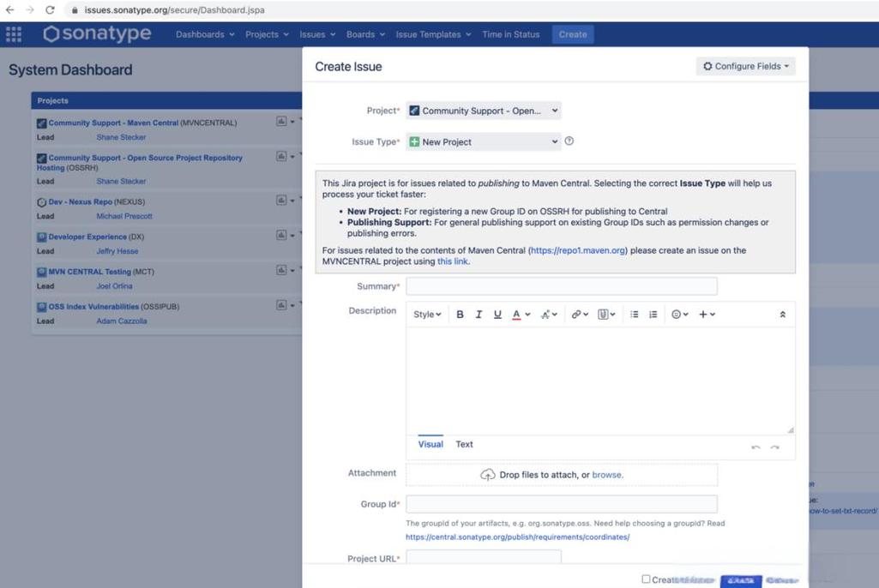Click the Issue Type help icon
This screenshot has width=879, height=588.
coord(569,141)
